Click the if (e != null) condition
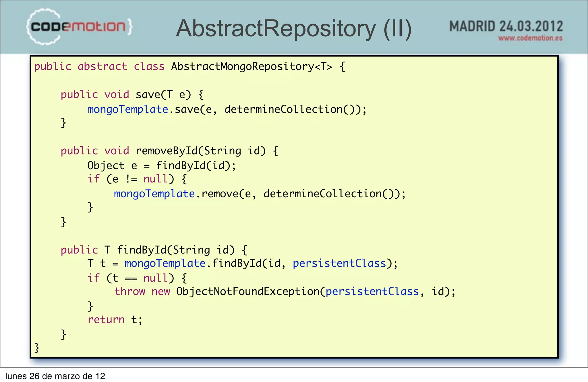This screenshot has height=382, width=588. tap(131, 179)
